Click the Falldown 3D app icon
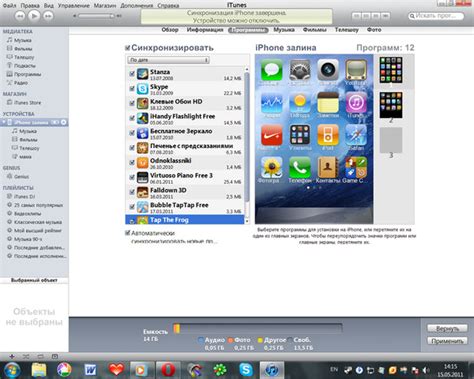The width and height of the screenshot is (474, 379). click(142, 192)
